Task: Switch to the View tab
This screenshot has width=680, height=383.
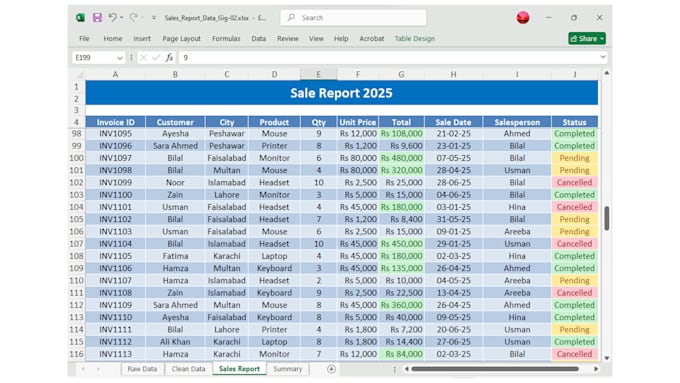Action: 316,39
